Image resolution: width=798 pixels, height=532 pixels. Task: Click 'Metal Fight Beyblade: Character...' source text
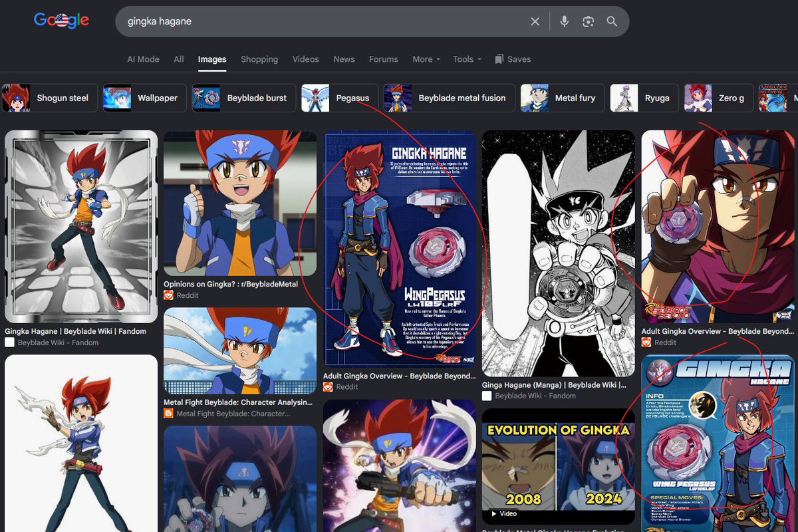(x=233, y=414)
